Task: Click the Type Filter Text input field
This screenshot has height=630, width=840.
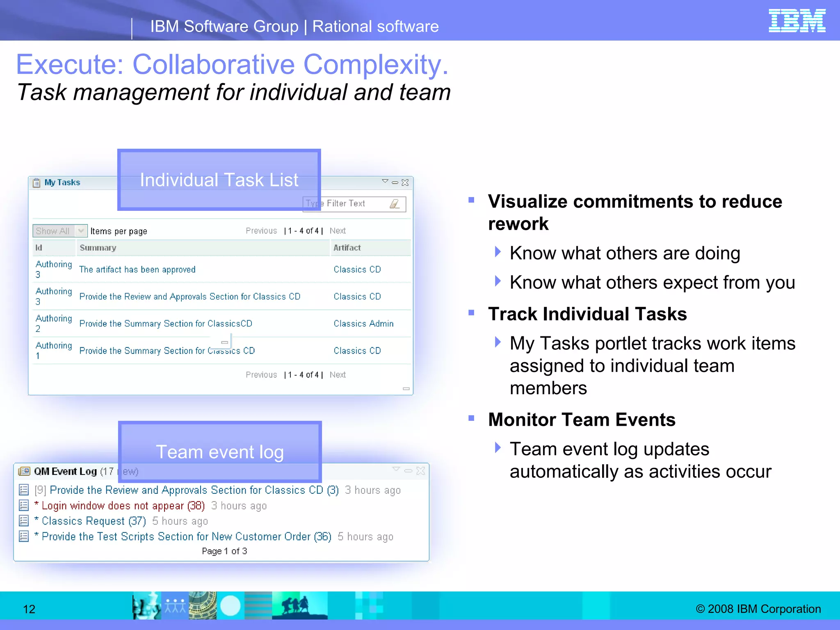Action: point(354,204)
